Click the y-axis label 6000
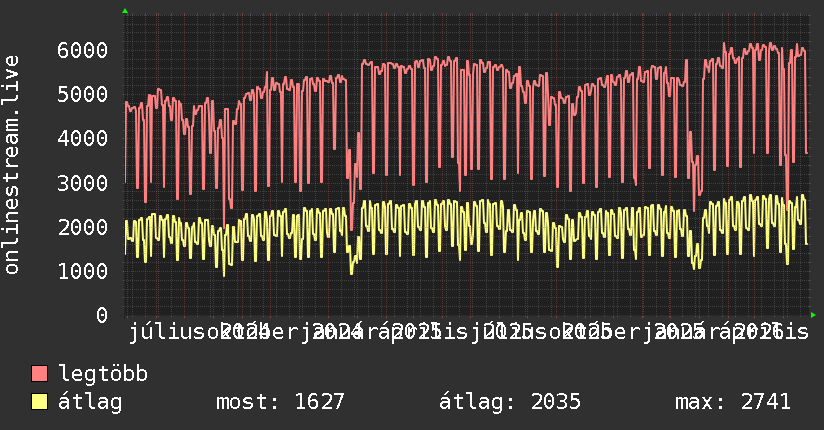Image resolution: width=824 pixels, height=430 pixels. 83,50
